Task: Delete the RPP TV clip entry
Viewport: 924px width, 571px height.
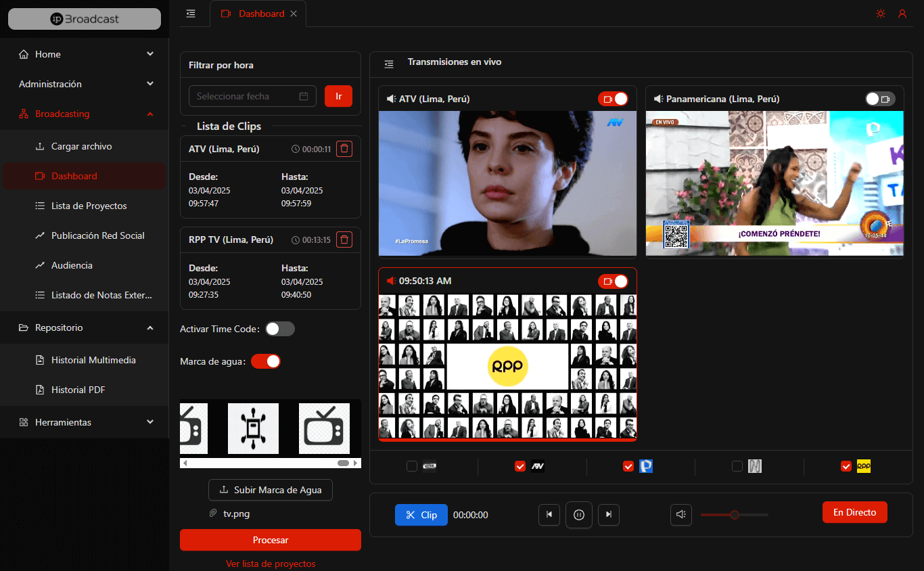Action: tap(344, 239)
